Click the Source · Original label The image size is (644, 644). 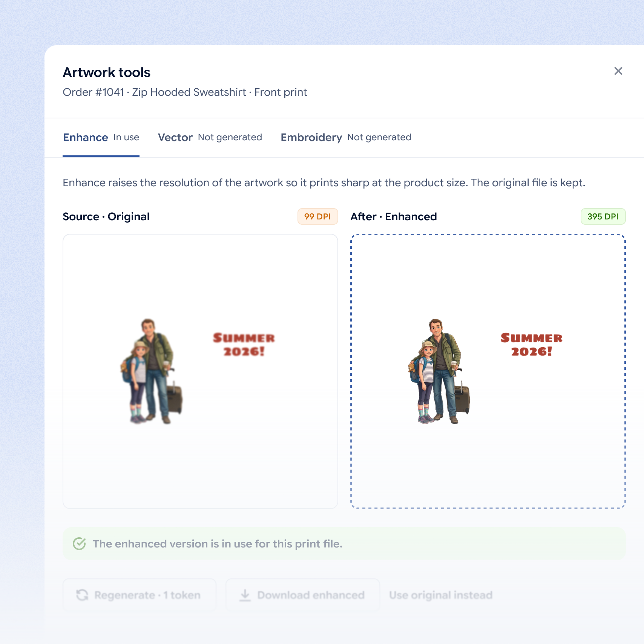point(106,216)
